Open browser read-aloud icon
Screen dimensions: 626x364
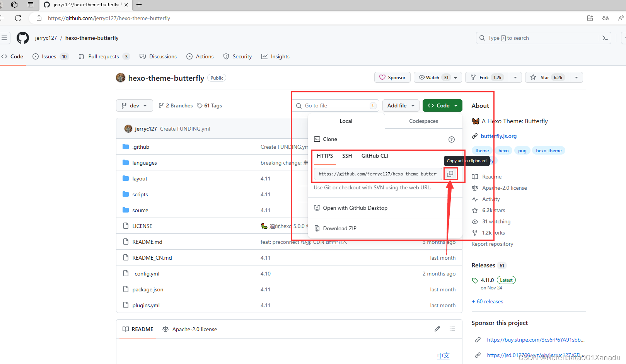(x=621, y=18)
